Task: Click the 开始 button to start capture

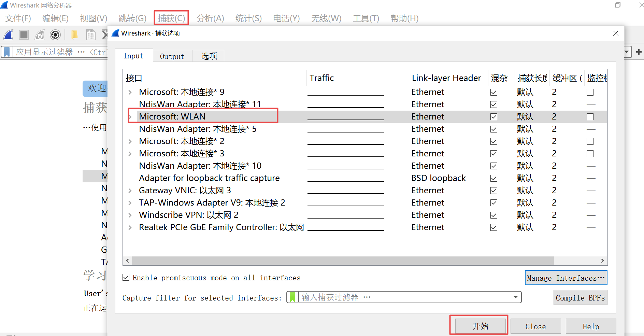Action: (480, 326)
